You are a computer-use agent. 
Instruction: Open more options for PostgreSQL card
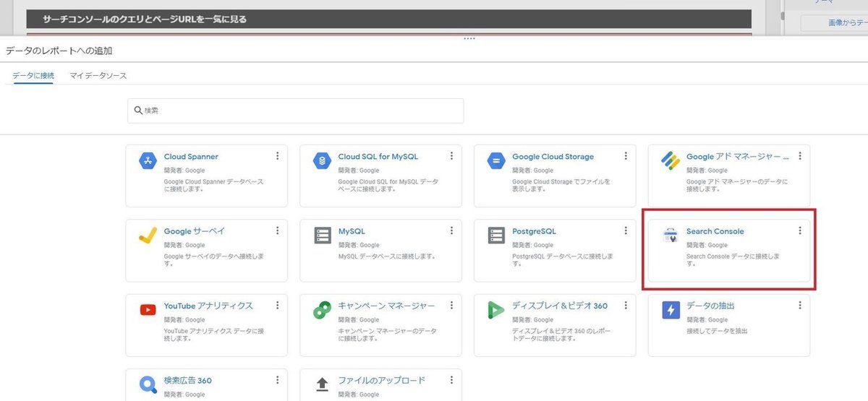tap(626, 230)
